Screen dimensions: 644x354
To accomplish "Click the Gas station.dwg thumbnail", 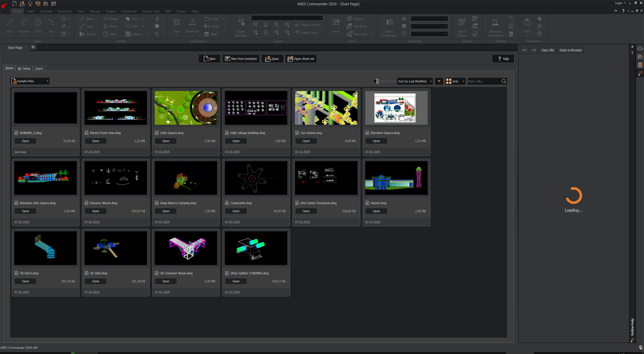I will 326,108.
